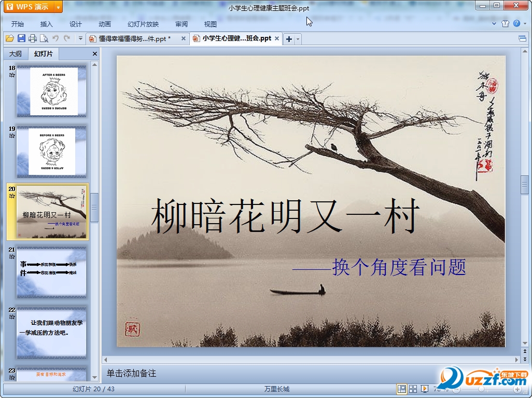This screenshot has height=398, width=532.
Task: Switch to the 大纲 outline tab
Action: tap(15, 53)
